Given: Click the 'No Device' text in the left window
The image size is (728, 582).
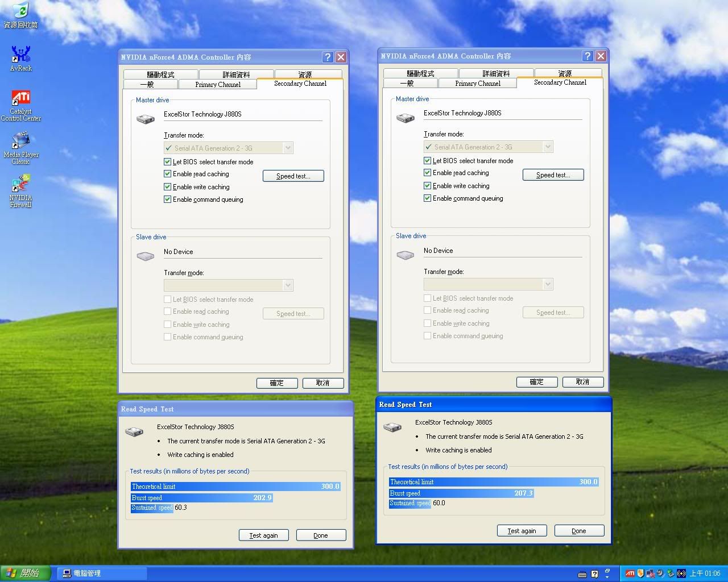Looking at the screenshot, I should [x=179, y=252].
